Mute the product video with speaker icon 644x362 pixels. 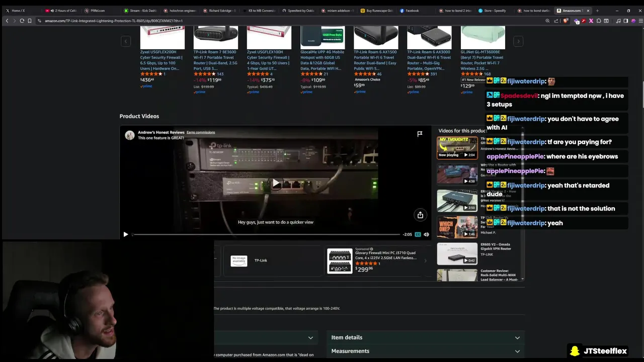click(x=426, y=234)
